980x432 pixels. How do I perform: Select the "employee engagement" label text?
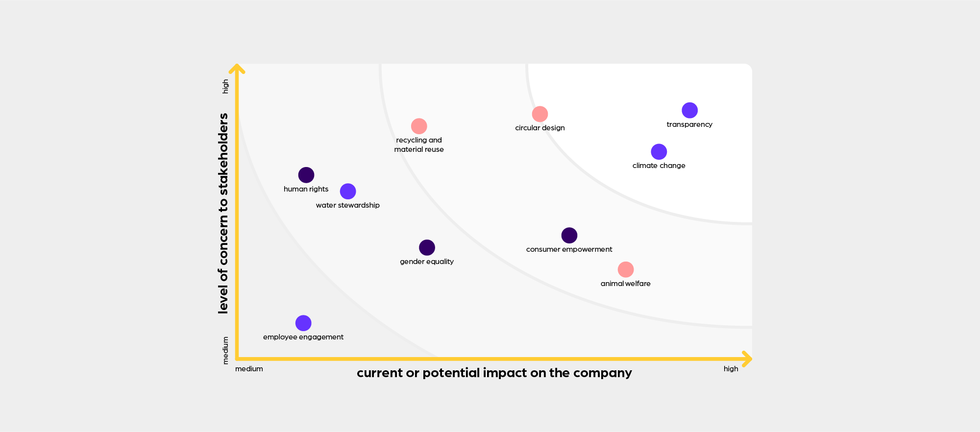click(303, 337)
